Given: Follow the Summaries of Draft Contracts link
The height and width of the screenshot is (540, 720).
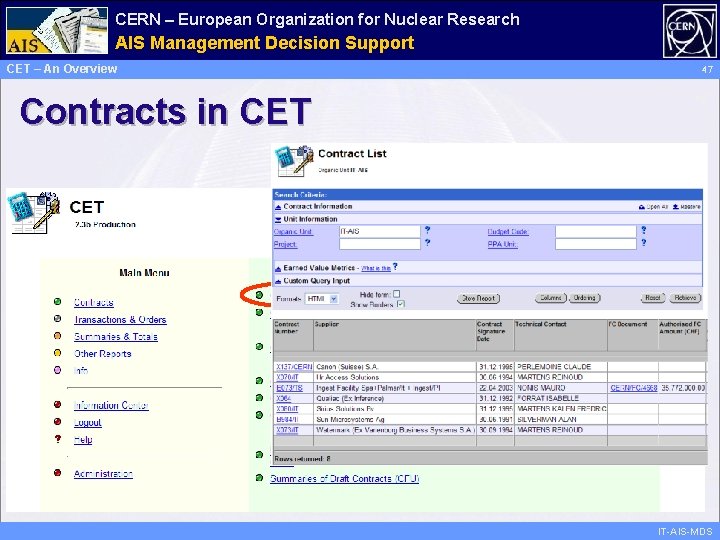Looking at the screenshot, I should click(x=344, y=478).
